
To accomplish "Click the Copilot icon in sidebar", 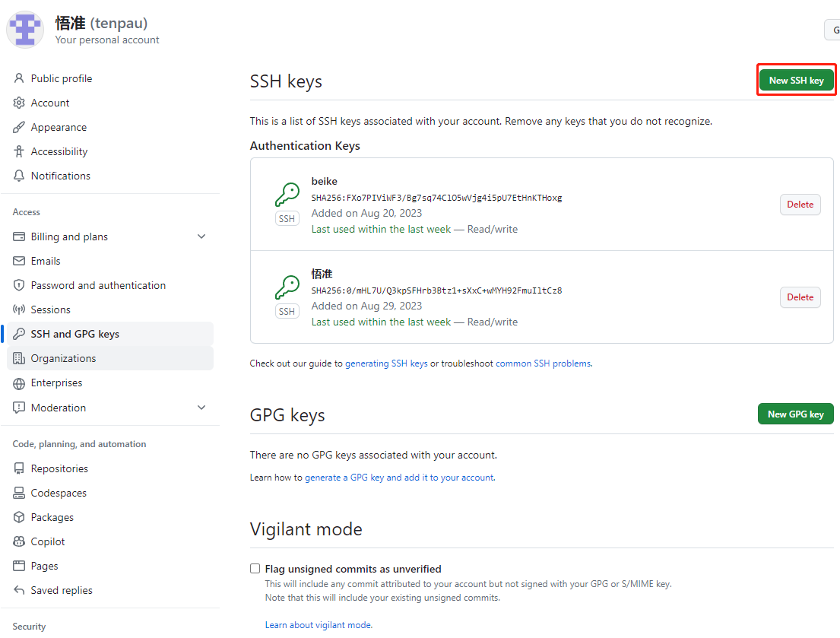I will pyautogui.click(x=19, y=541).
